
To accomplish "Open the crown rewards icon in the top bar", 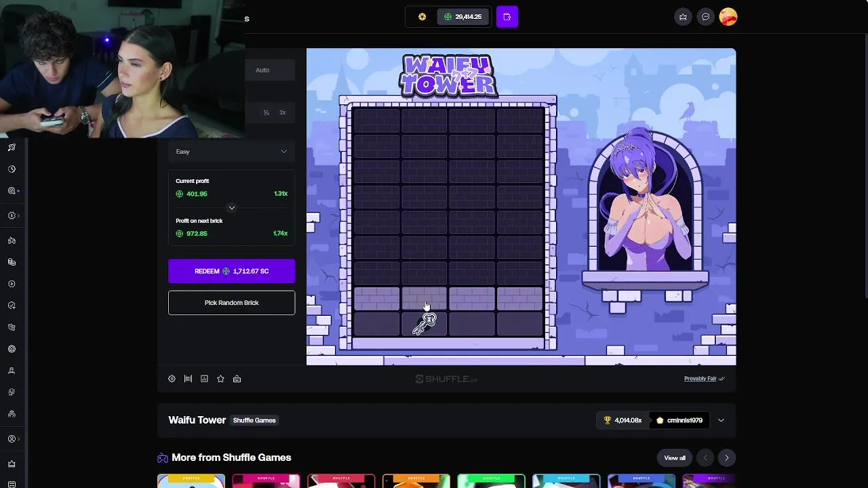I will 683,17.
